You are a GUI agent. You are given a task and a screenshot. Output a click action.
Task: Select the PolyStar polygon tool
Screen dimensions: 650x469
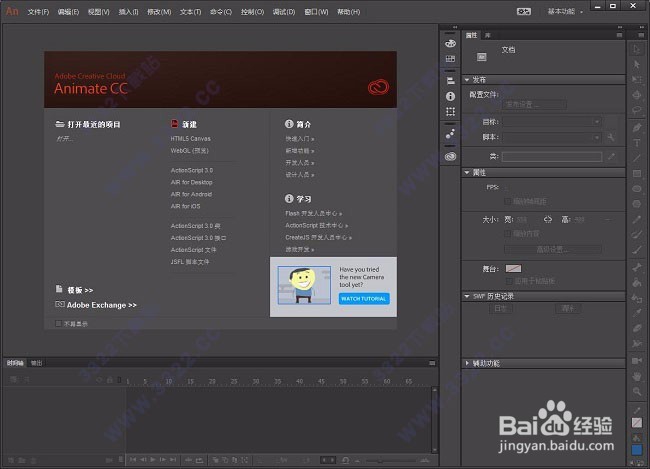click(637, 204)
